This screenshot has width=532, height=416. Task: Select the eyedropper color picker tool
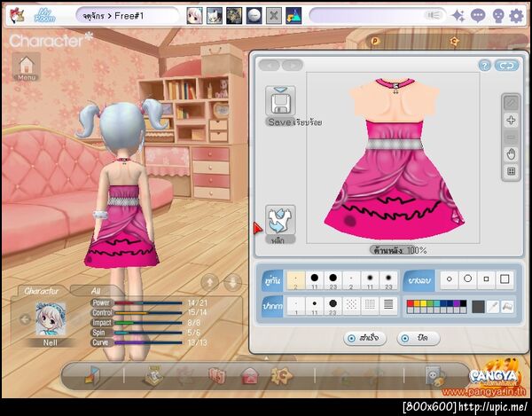click(x=492, y=307)
